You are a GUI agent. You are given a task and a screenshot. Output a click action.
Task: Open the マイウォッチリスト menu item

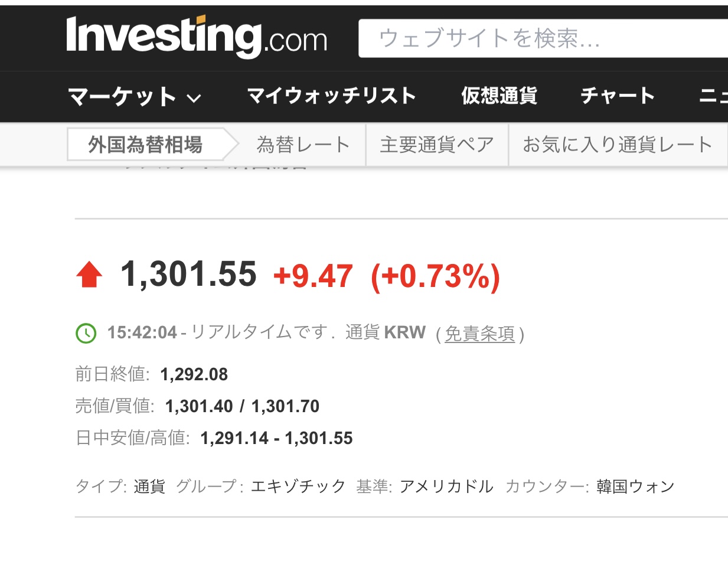point(331,96)
